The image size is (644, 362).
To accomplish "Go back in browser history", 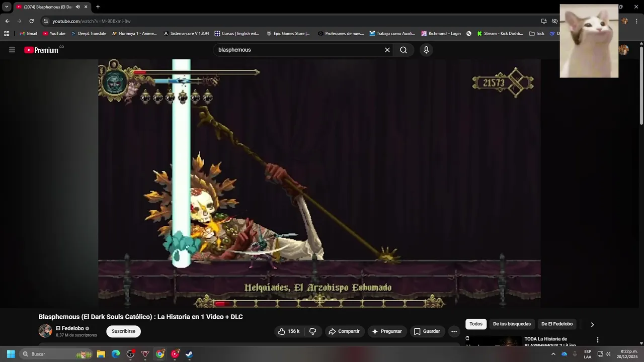I will click(x=7, y=21).
